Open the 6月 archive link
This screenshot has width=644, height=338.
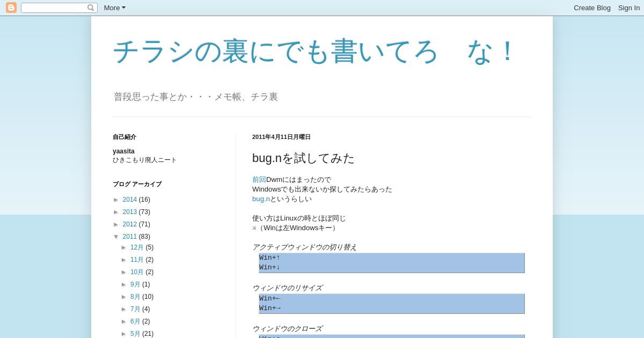click(135, 321)
